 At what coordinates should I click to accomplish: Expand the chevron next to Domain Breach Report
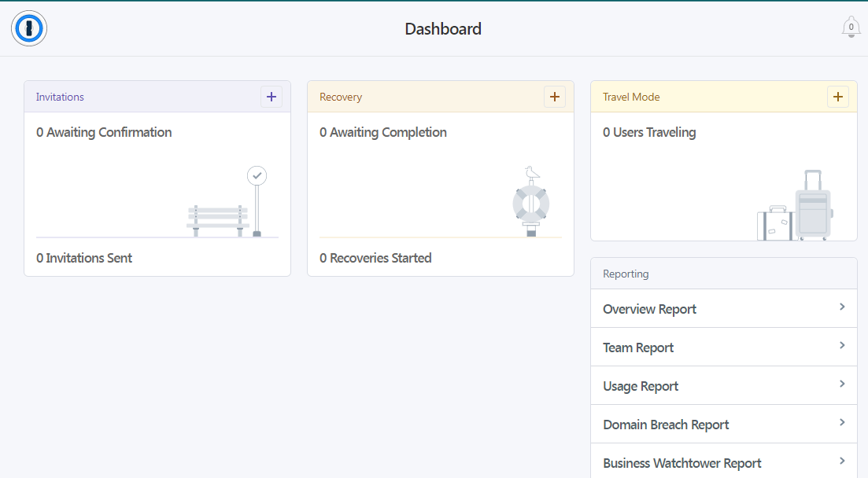[x=842, y=423]
